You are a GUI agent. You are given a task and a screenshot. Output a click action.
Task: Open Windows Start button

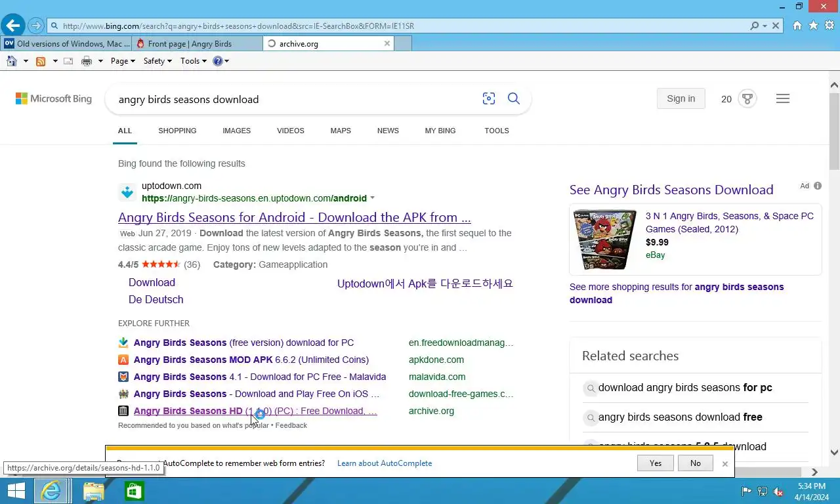[x=16, y=491]
